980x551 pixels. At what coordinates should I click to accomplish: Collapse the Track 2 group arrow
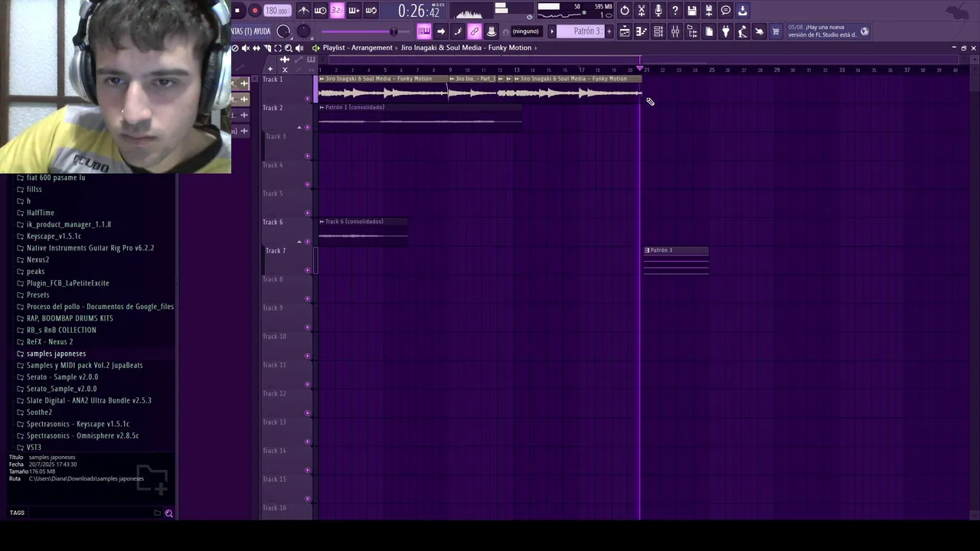pyautogui.click(x=299, y=127)
